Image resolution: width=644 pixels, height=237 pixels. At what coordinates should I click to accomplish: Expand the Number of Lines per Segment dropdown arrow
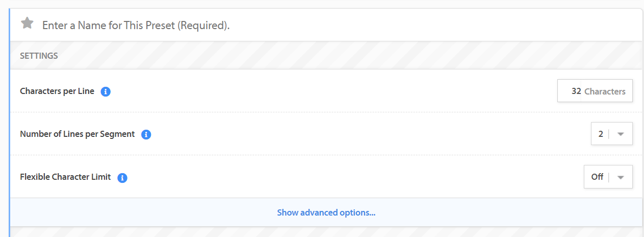(x=621, y=134)
